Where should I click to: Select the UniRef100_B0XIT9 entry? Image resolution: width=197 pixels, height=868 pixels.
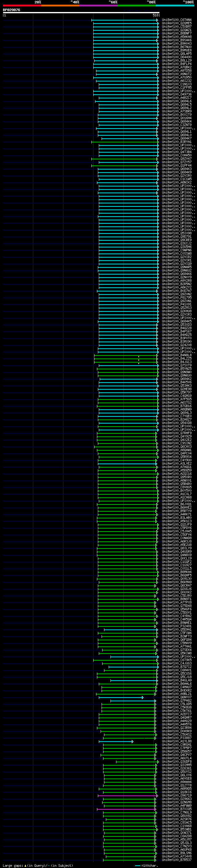pos(176,115)
